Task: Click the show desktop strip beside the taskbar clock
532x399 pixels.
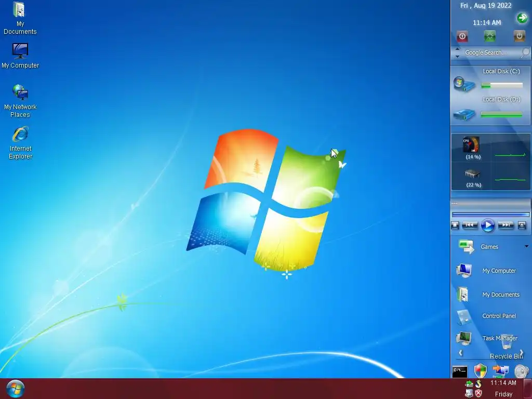Action: pyautogui.click(x=528, y=389)
